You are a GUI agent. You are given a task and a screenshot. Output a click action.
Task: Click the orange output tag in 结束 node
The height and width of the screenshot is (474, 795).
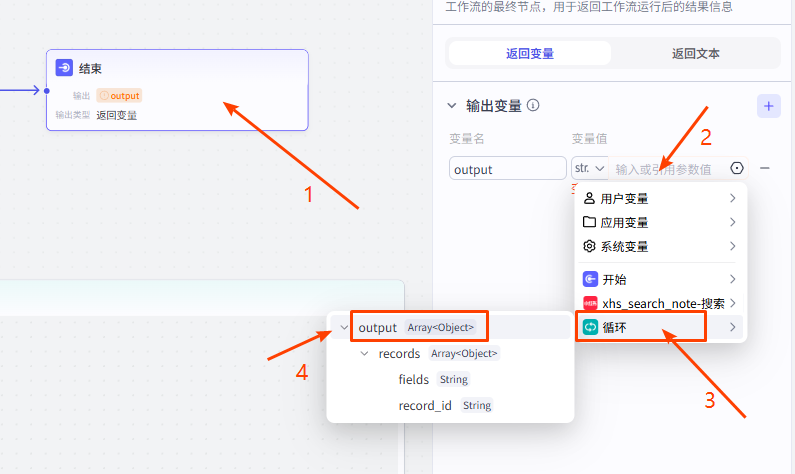point(119,95)
